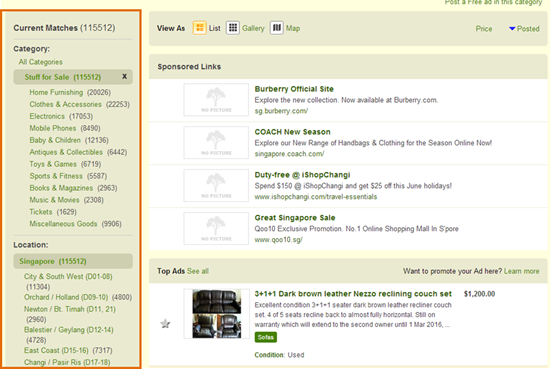Select Gallery view label

pos(253,28)
